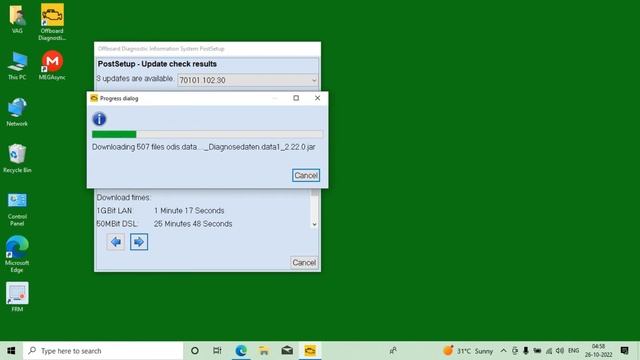Viewport: 640px width, 360px height.
Task: Launch MEGAsync desktop shortcut
Action: point(52,65)
